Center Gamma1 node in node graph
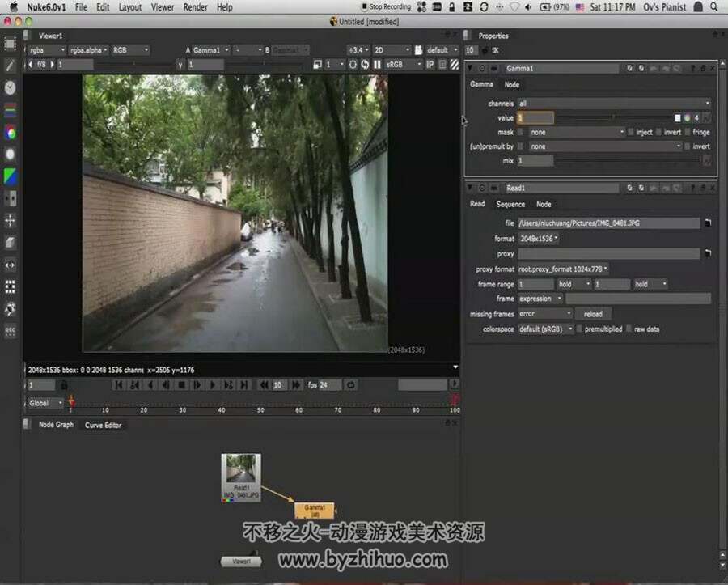Image resolution: width=728 pixels, height=585 pixels. pyautogui.click(x=482, y=68)
